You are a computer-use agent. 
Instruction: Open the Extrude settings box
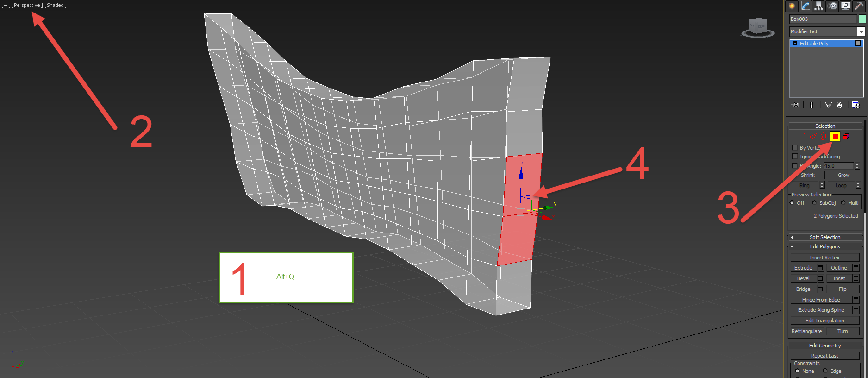click(x=820, y=268)
